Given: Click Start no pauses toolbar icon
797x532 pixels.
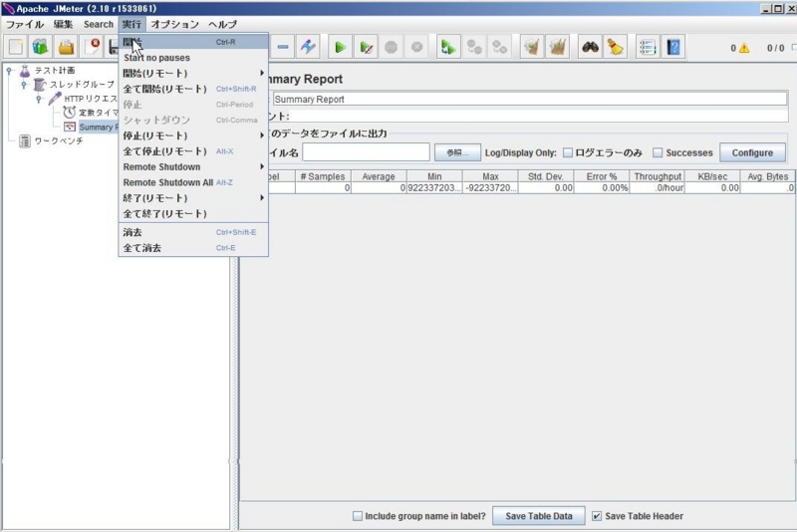Looking at the screenshot, I should point(366,47).
